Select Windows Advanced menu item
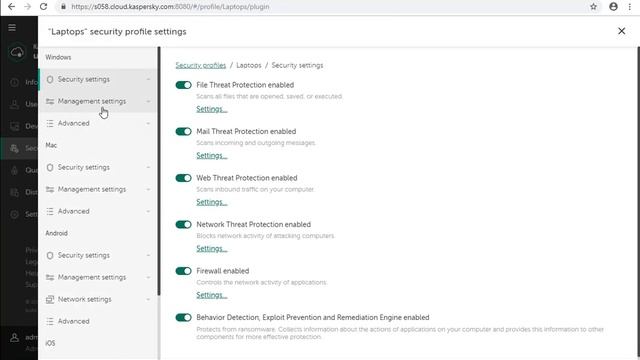This screenshot has width=640, height=360. click(98, 123)
